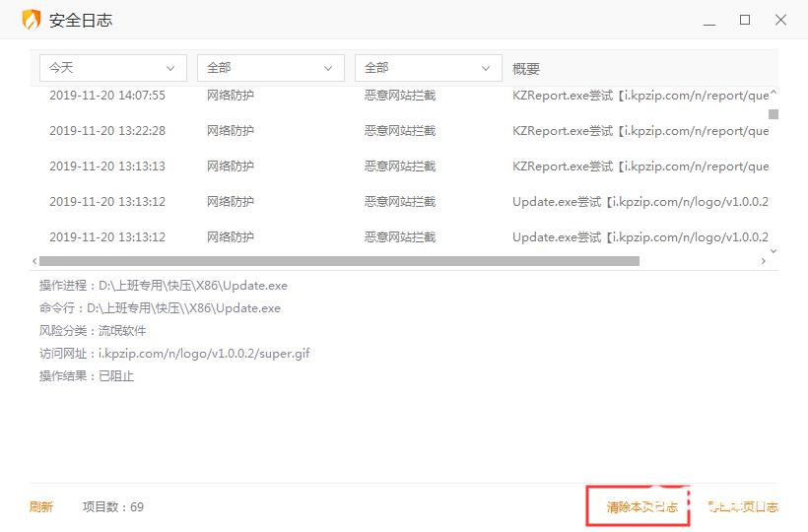Click the 访问网址 super.gif line
Viewport: 808px width, 532px height.
174,354
